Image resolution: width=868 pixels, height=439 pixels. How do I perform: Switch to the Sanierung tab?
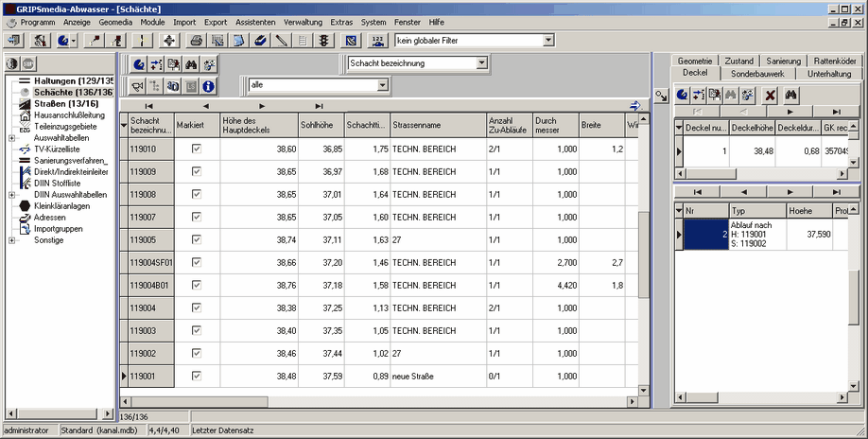[x=783, y=61]
